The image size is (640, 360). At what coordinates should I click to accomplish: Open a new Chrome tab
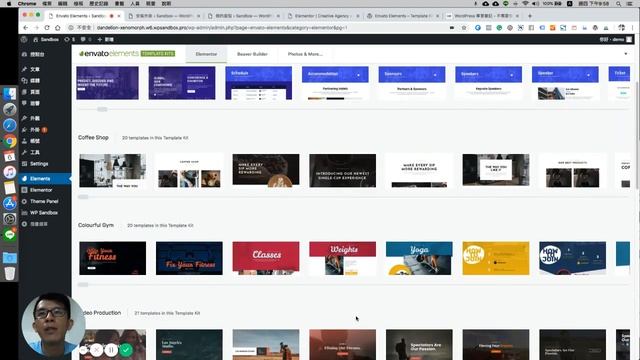tap(530, 16)
